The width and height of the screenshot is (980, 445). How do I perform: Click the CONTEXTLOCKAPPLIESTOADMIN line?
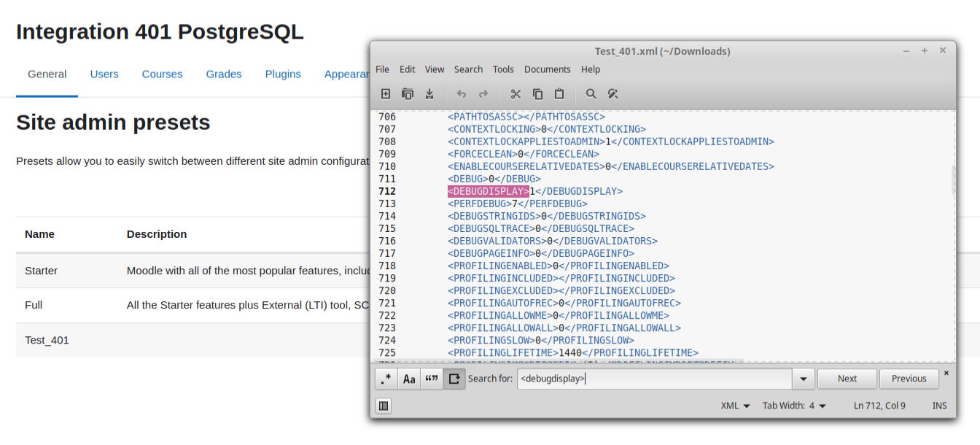tap(611, 142)
